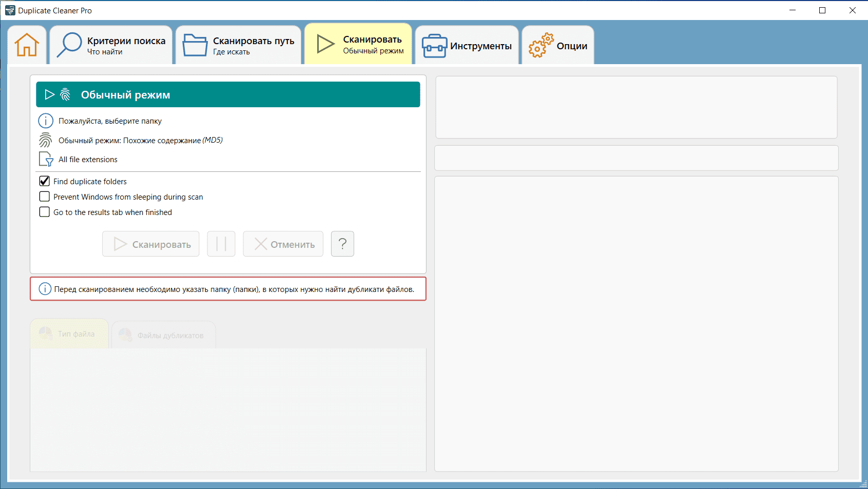Click the play icon in the teal header

50,94
